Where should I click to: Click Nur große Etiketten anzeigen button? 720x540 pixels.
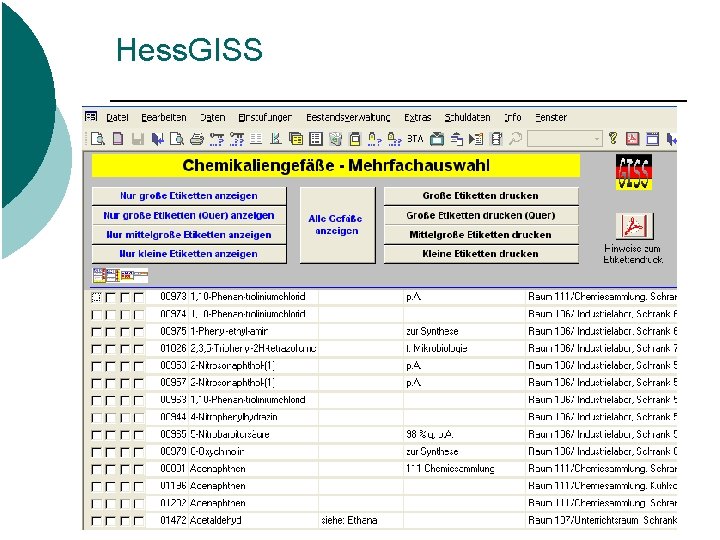(x=189, y=196)
